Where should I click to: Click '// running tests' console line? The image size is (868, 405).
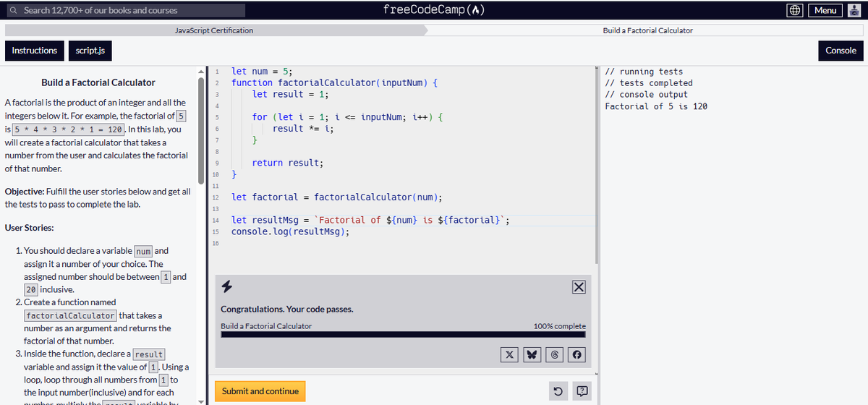[x=644, y=72]
